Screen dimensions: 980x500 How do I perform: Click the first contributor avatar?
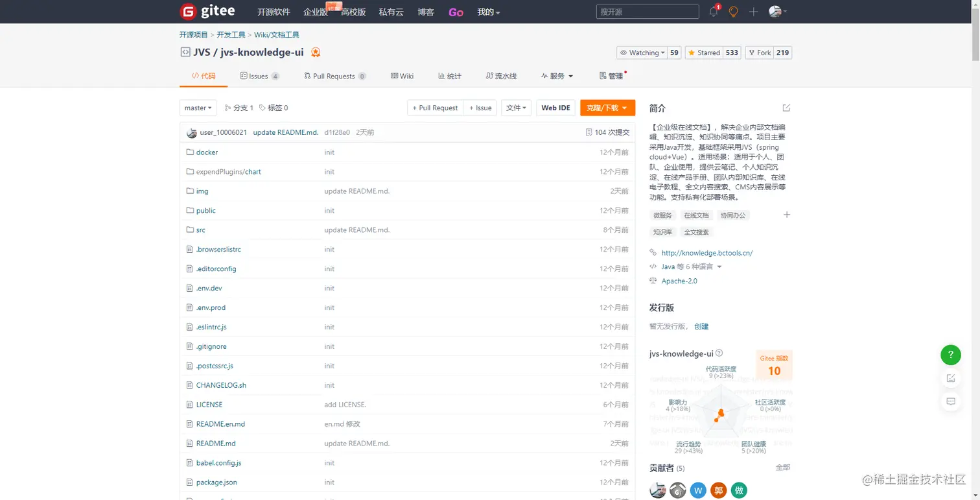click(657, 490)
